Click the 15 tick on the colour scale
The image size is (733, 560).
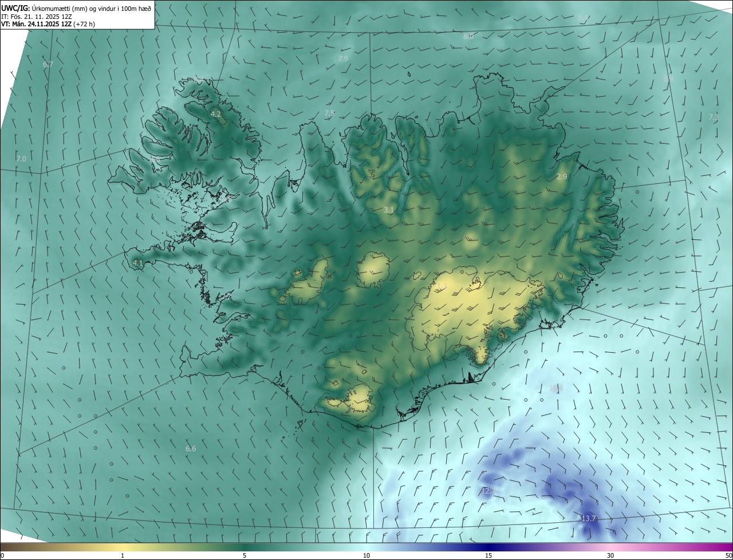[x=488, y=555]
